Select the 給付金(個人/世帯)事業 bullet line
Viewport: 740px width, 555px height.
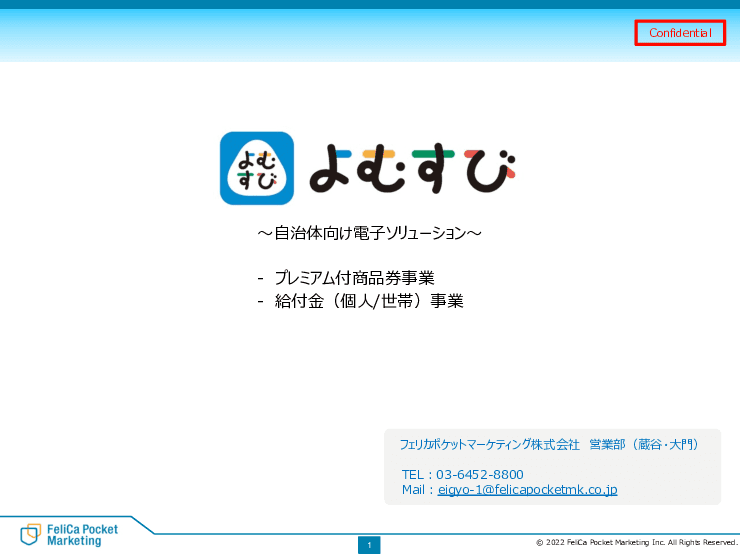click(x=369, y=300)
